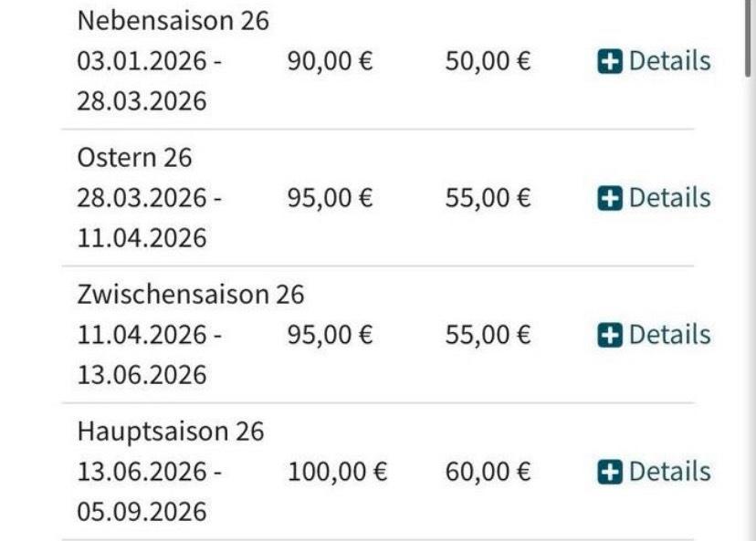Click the 100,00 € Hauptsaison price

[338, 472]
